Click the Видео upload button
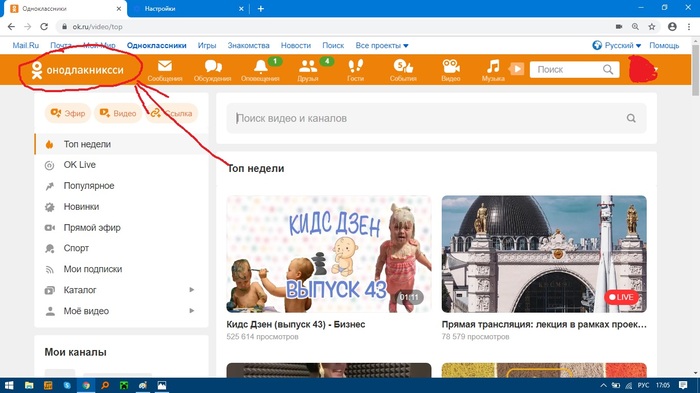Viewport: 700px width, 393px height. point(118,113)
